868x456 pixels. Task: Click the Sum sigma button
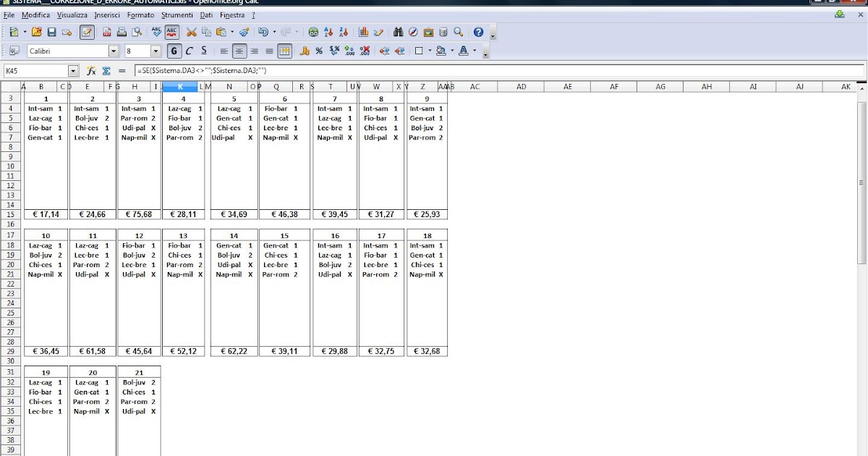(106, 71)
